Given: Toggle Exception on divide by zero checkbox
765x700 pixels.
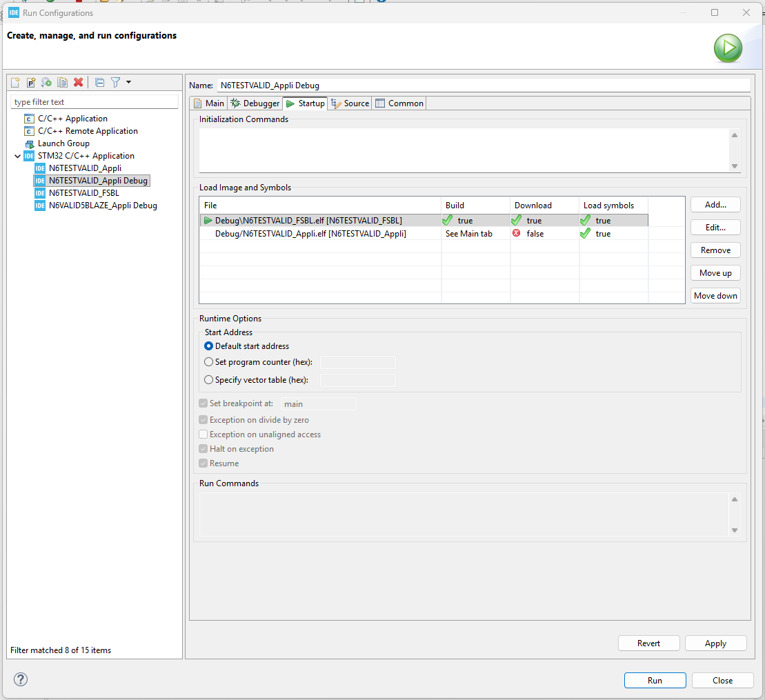Looking at the screenshot, I should (203, 420).
